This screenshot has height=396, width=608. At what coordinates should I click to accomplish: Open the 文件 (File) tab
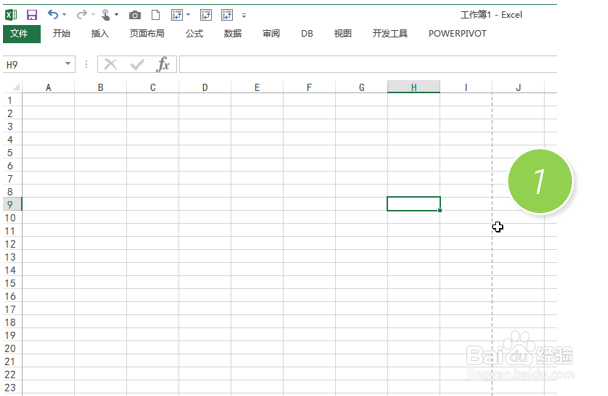click(22, 34)
